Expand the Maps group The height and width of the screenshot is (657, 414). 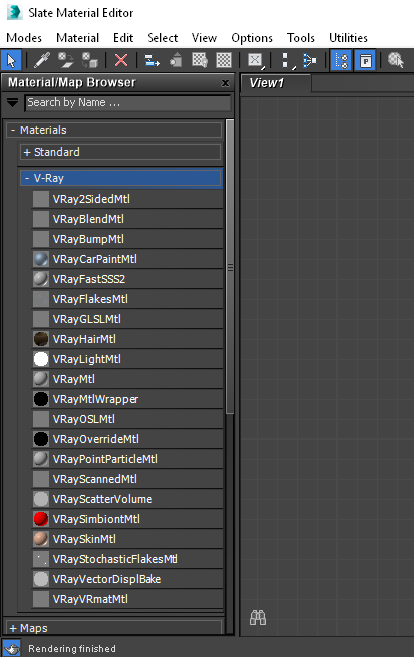point(114,628)
